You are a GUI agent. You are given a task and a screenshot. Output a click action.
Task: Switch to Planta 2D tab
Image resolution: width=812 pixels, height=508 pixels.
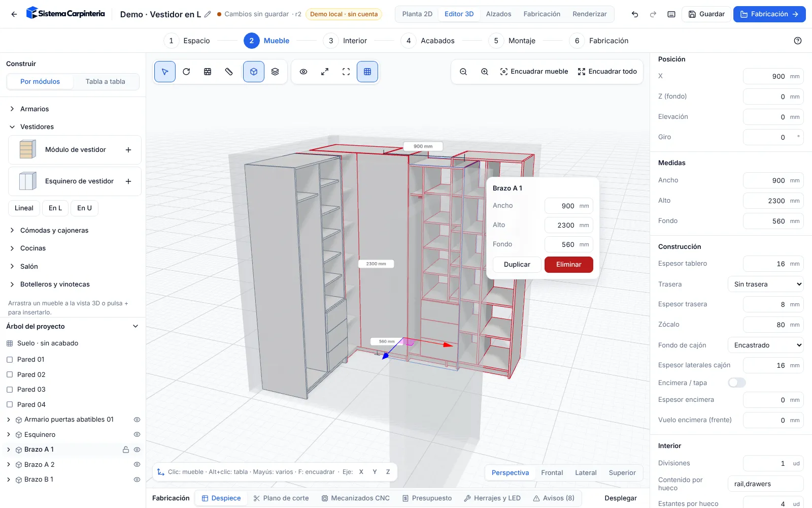pos(417,14)
